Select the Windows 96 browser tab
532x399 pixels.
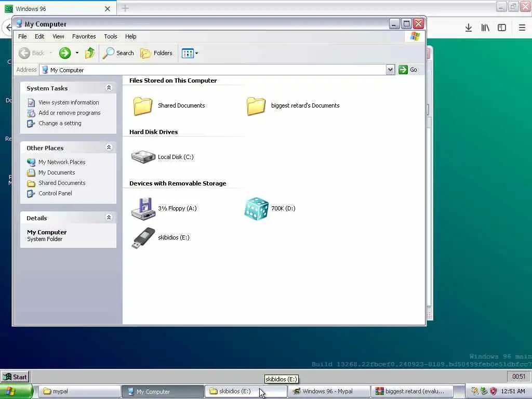pyautogui.click(x=58, y=8)
